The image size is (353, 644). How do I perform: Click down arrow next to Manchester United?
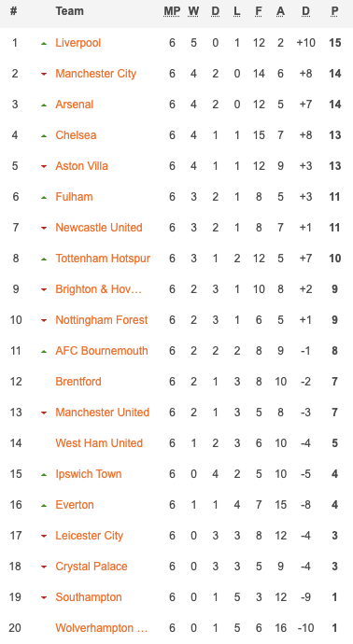tap(44, 413)
